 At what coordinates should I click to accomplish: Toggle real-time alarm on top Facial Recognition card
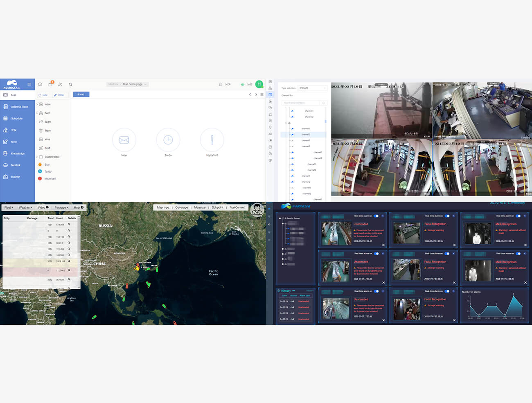point(447,216)
